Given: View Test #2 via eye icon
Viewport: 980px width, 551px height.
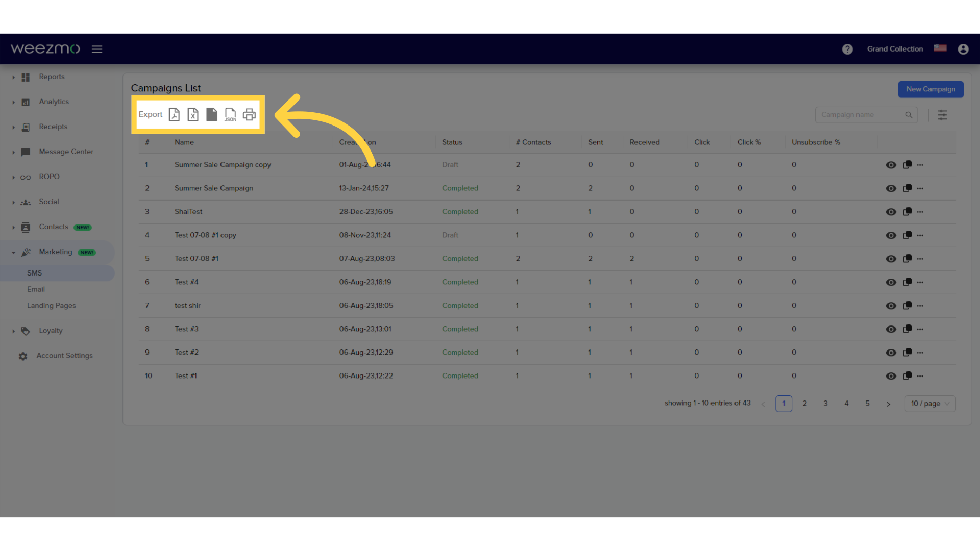Looking at the screenshot, I should pyautogui.click(x=891, y=353).
